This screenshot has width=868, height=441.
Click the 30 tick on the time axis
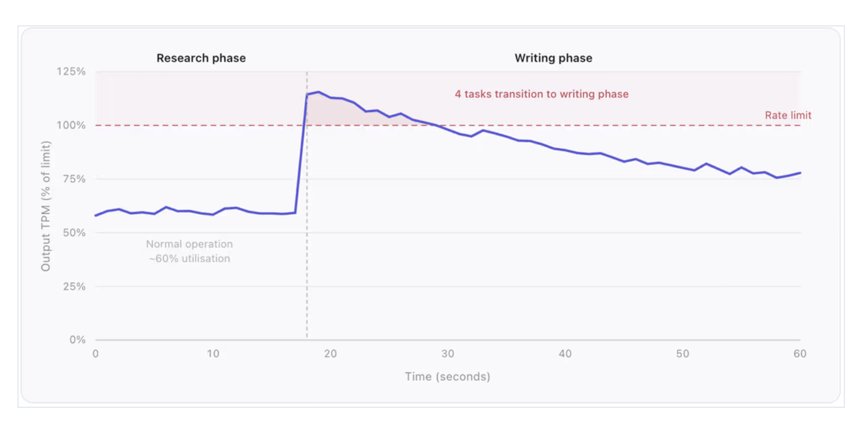[447, 354]
